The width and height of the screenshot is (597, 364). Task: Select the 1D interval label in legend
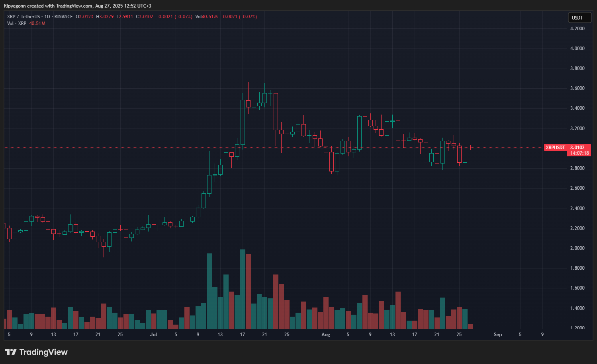47,17
